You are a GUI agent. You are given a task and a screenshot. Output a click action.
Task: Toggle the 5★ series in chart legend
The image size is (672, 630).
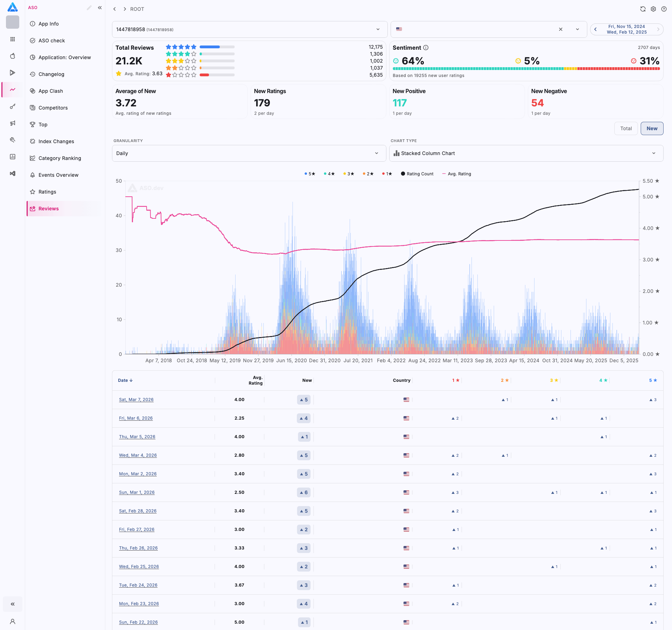pyautogui.click(x=310, y=174)
